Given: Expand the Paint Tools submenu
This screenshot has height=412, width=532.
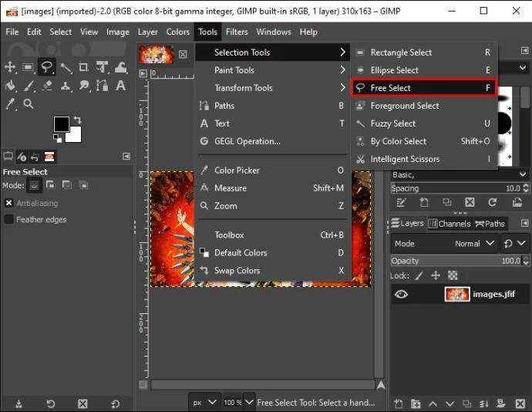Looking at the screenshot, I should click(272, 70).
